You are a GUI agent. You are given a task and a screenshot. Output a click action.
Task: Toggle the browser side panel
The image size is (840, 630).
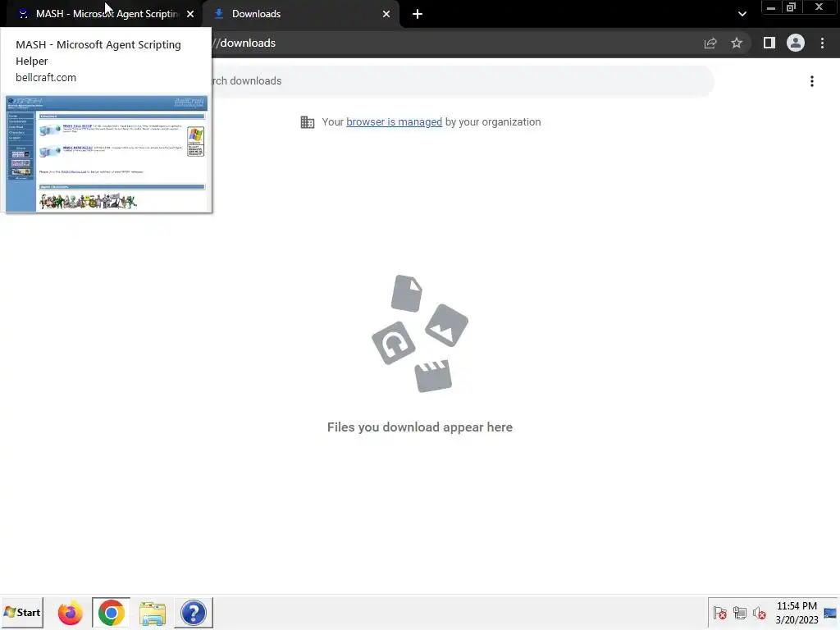[x=769, y=43]
